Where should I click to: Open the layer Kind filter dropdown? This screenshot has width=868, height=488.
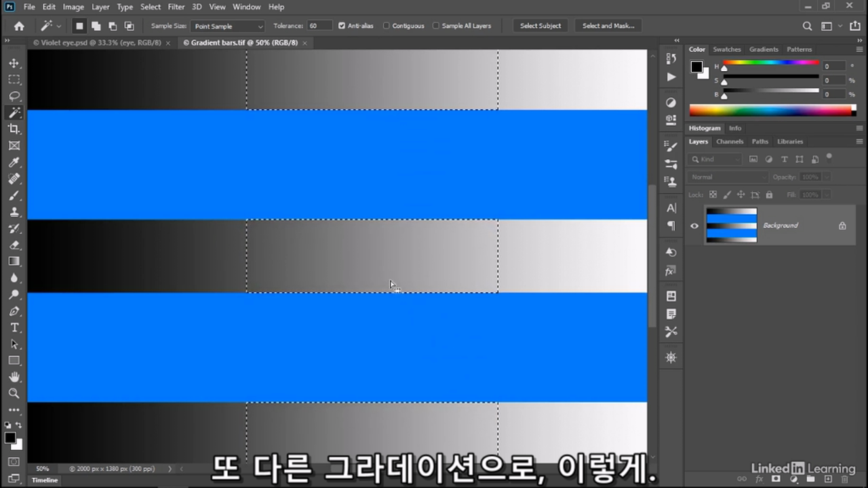click(x=716, y=159)
